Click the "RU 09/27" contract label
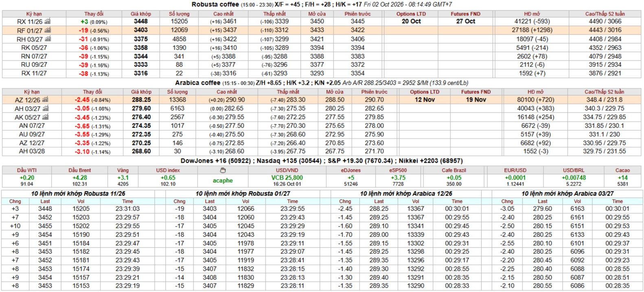644x292 pixels. coord(34,65)
